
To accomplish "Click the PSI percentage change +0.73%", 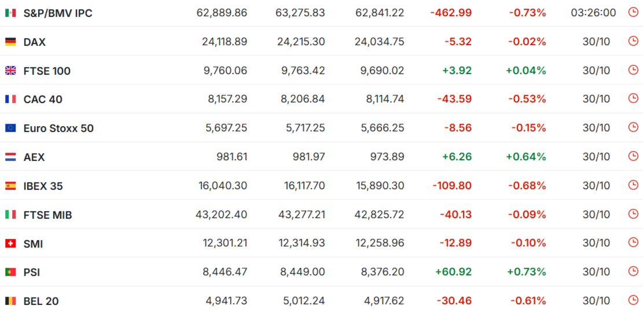I will tap(526, 272).
